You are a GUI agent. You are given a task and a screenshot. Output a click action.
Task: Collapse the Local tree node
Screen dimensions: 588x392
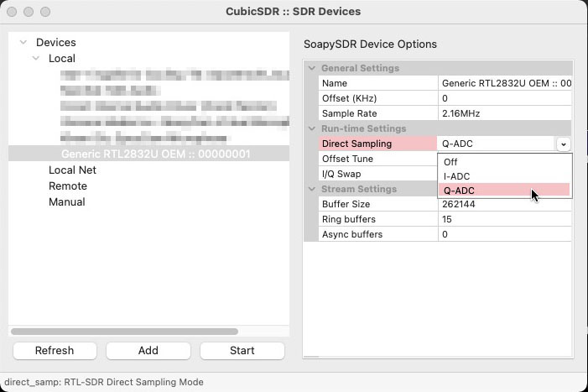(35, 59)
